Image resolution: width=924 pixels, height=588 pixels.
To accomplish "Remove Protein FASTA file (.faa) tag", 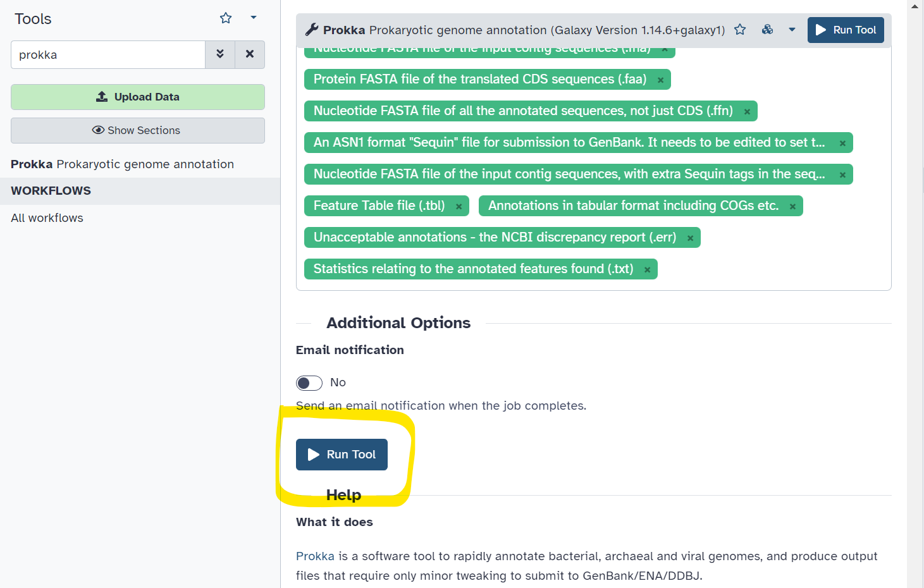I will (x=660, y=80).
